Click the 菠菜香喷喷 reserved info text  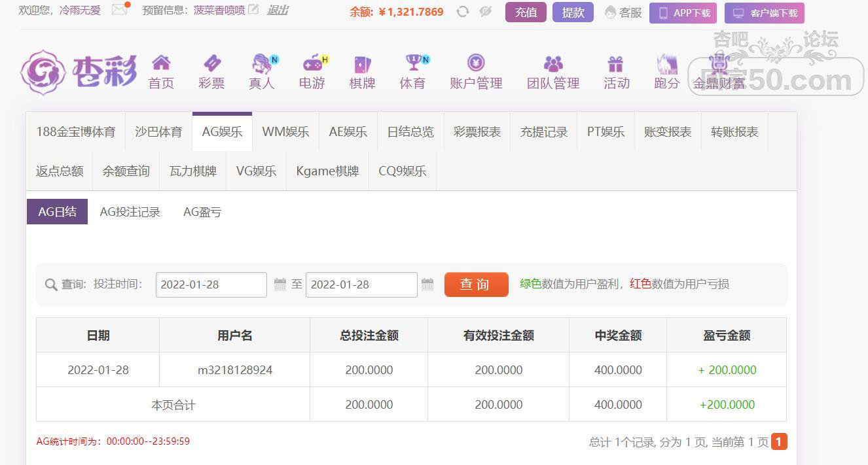click(219, 10)
